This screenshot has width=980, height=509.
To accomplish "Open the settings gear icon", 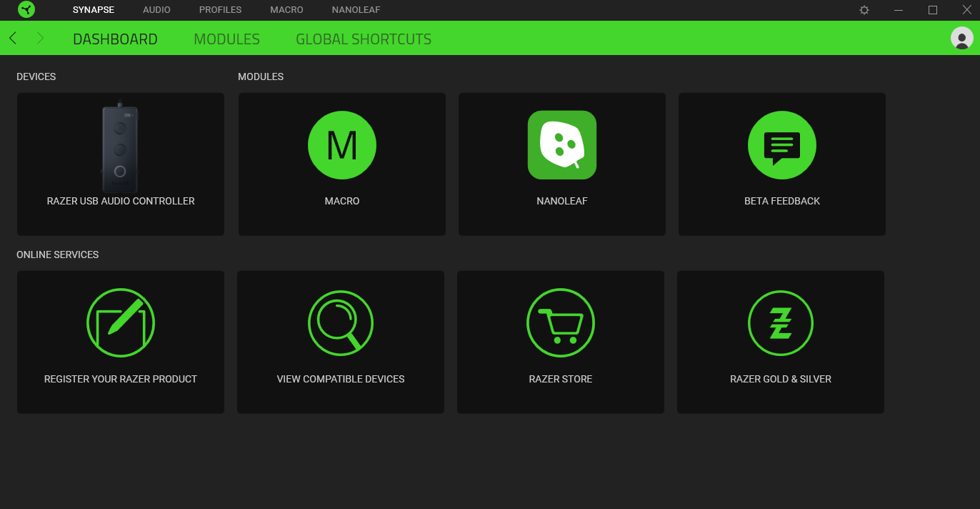I will click(864, 10).
